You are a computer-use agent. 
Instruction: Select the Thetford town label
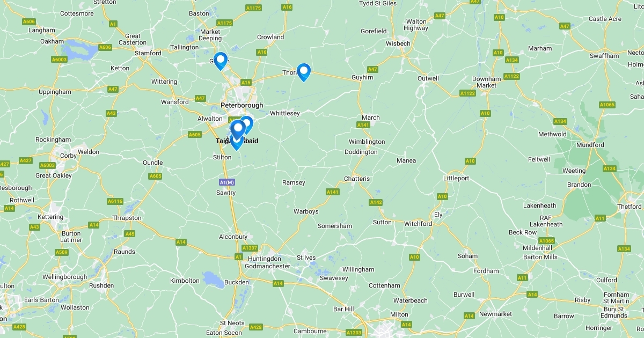(629, 207)
